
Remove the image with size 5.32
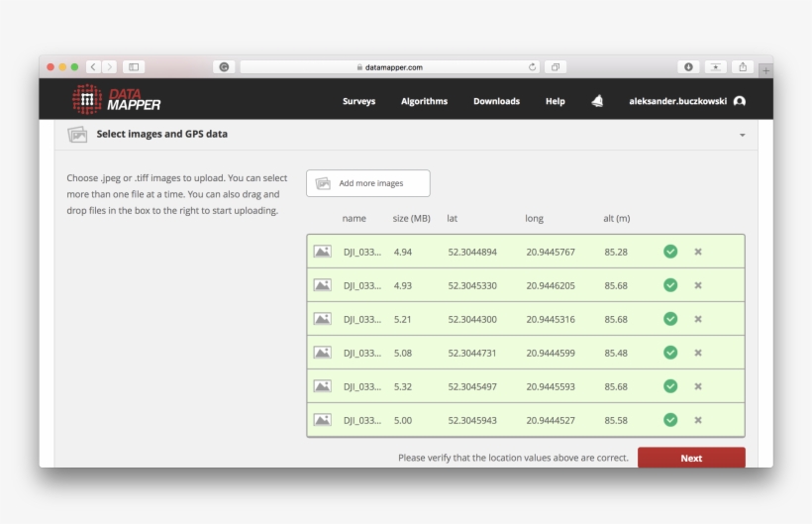tap(698, 386)
